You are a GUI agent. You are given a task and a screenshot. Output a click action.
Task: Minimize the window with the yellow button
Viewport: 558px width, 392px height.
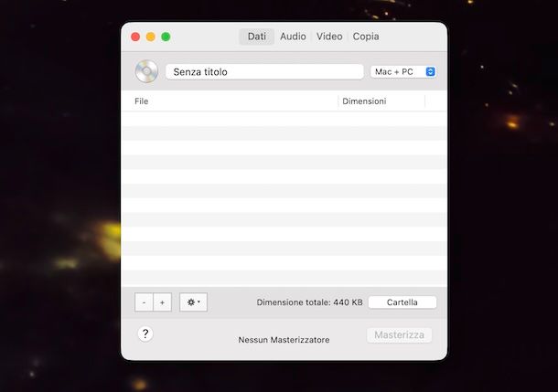pos(150,37)
